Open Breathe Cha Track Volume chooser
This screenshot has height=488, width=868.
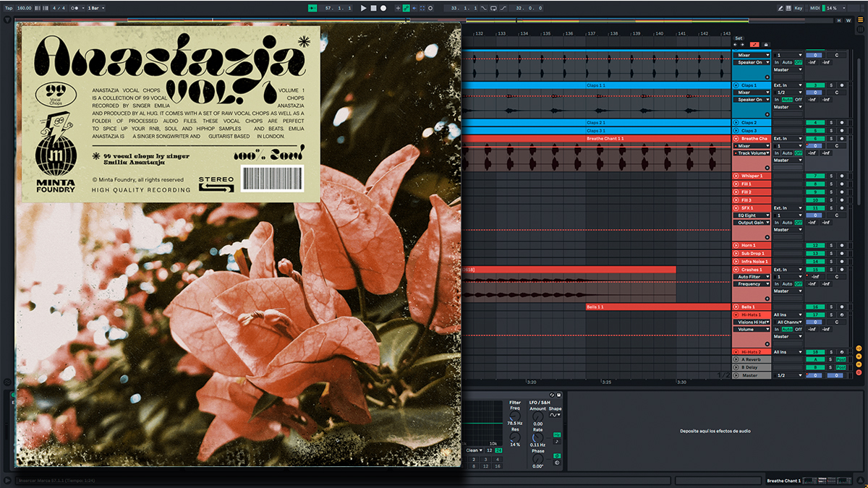click(752, 153)
